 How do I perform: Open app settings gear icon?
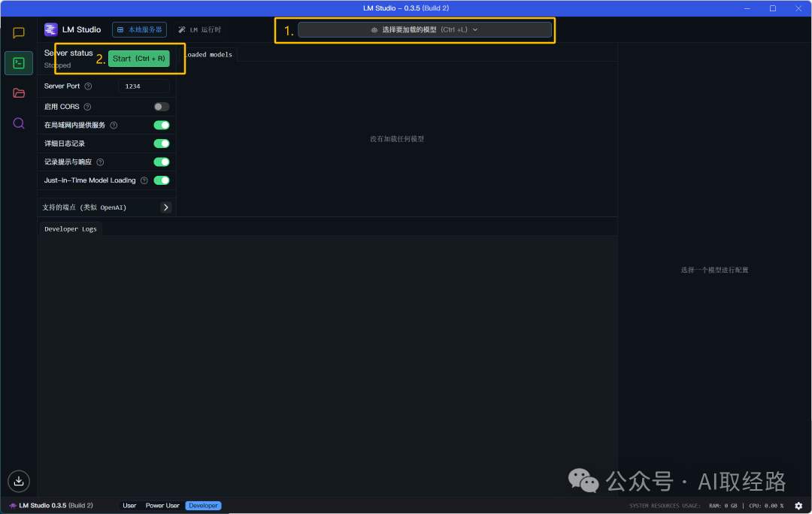(798, 506)
